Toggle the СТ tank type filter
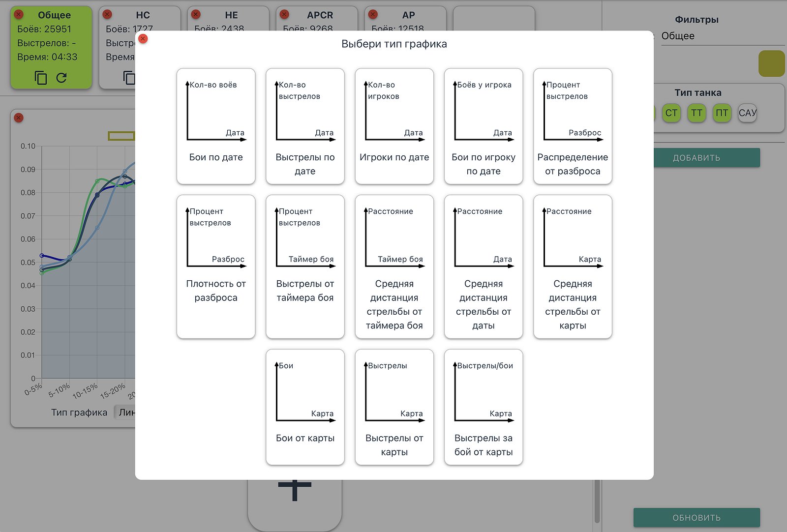The height and width of the screenshot is (532, 787). pos(671,113)
